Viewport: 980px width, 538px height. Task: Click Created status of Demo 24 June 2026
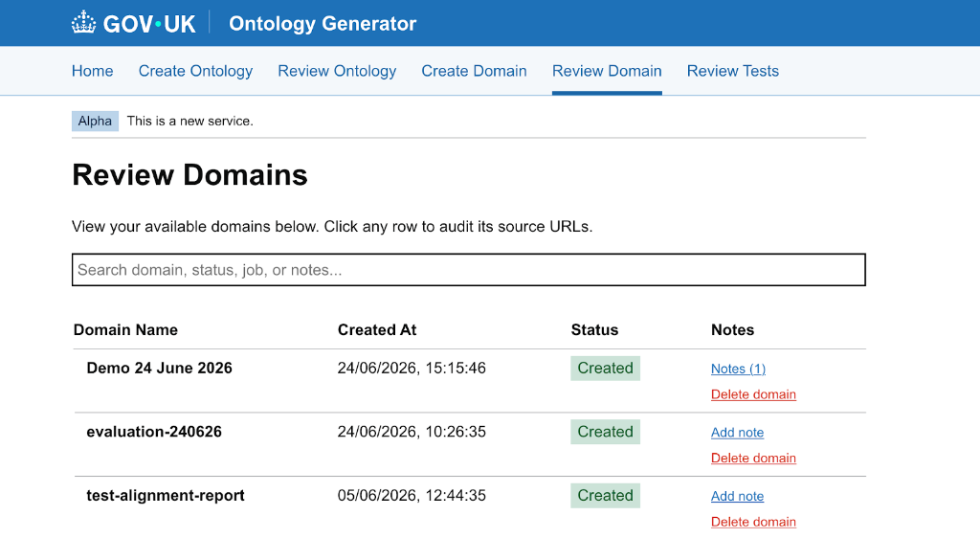(605, 368)
